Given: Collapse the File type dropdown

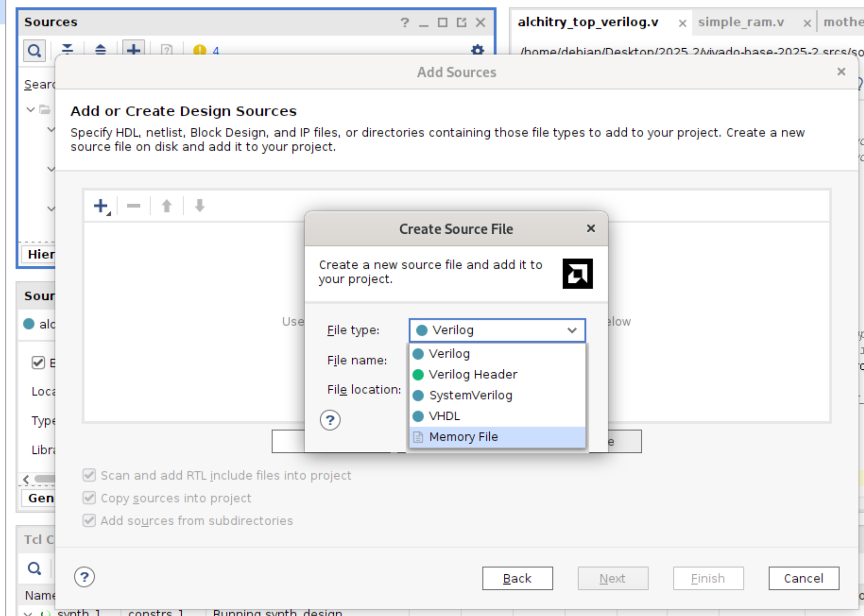Looking at the screenshot, I should pyautogui.click(x=571, y=330).
